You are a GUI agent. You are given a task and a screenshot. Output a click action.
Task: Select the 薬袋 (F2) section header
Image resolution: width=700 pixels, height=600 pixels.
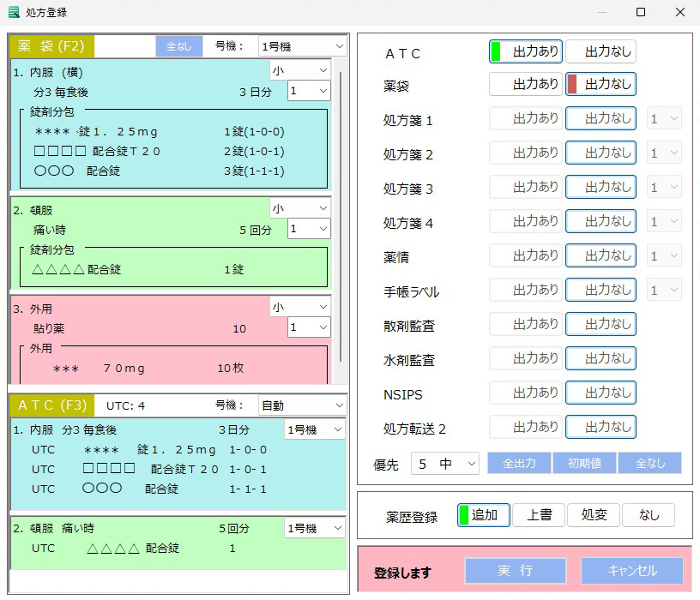click(x=51, y=46)
